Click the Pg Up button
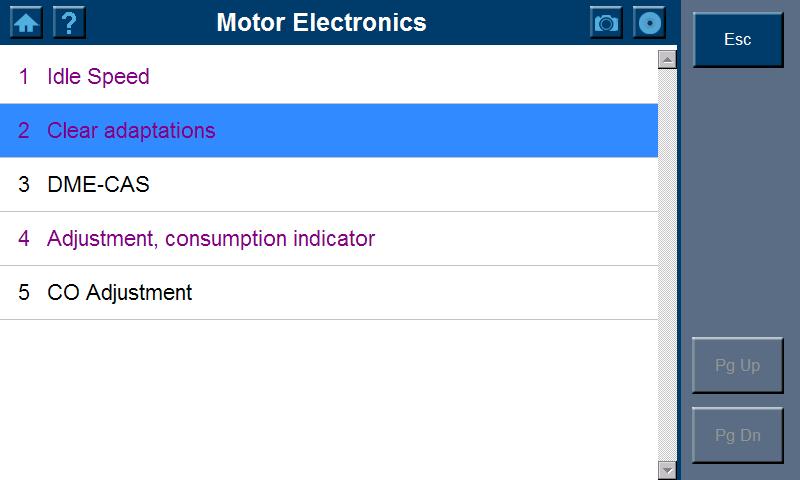800x480 pixels. (738, 366)
